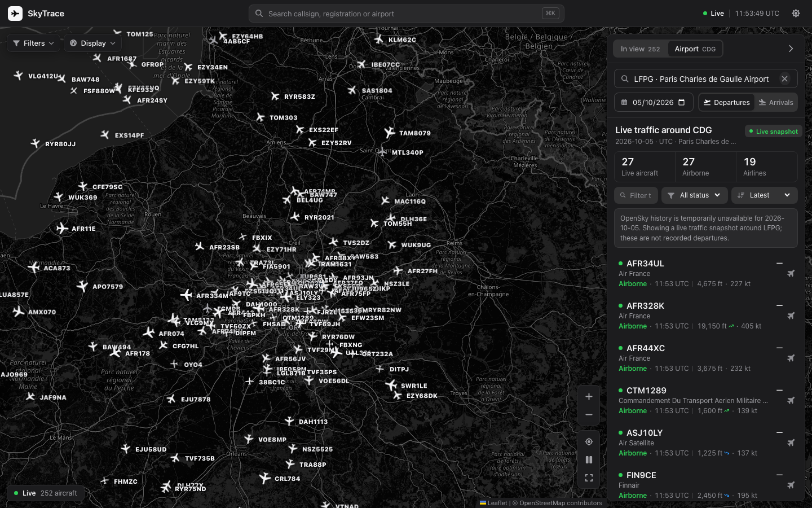This screenshot has height=508, width=812.
Task: Select aircraft TAM8079 on the map
Action: point(390,133)
